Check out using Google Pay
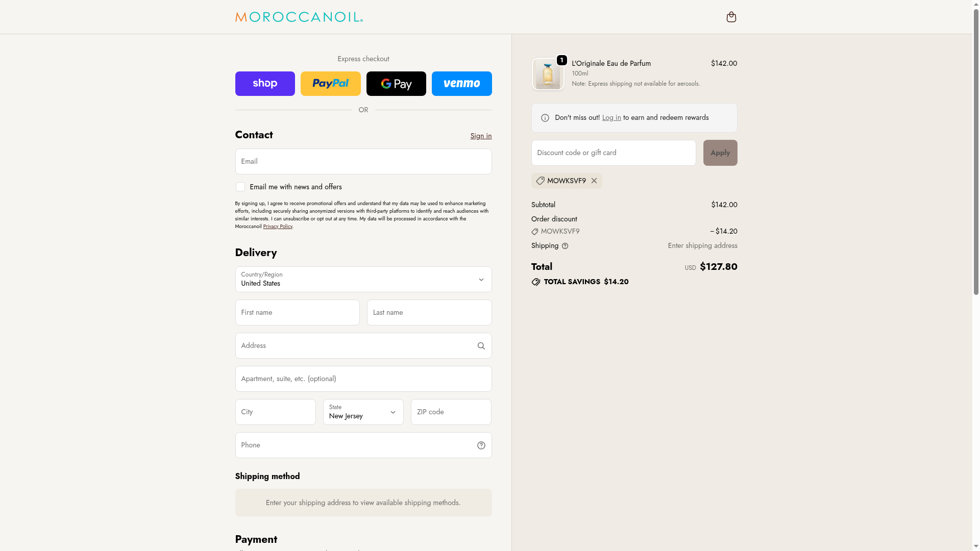Viewport: 980px width, 551px height. [396, 84]
